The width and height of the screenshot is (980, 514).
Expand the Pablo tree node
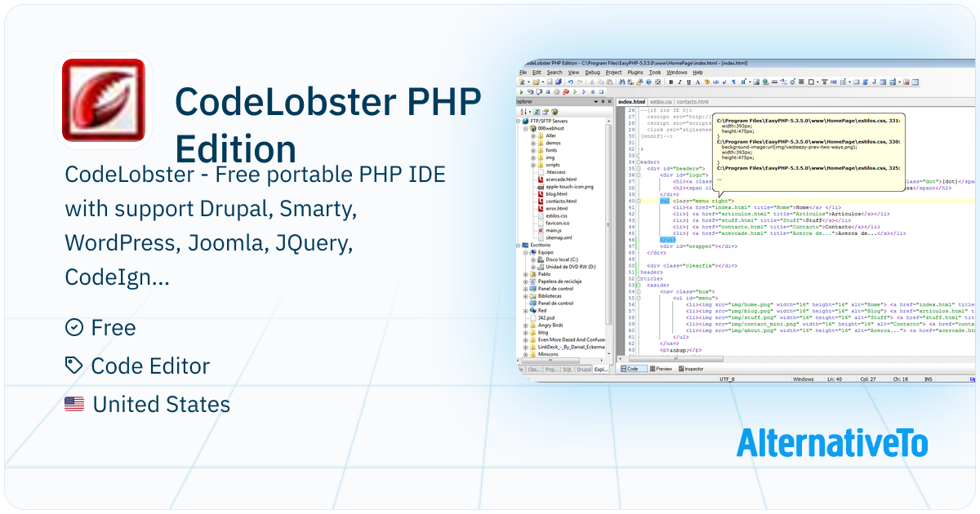click(x=525, y=274)
